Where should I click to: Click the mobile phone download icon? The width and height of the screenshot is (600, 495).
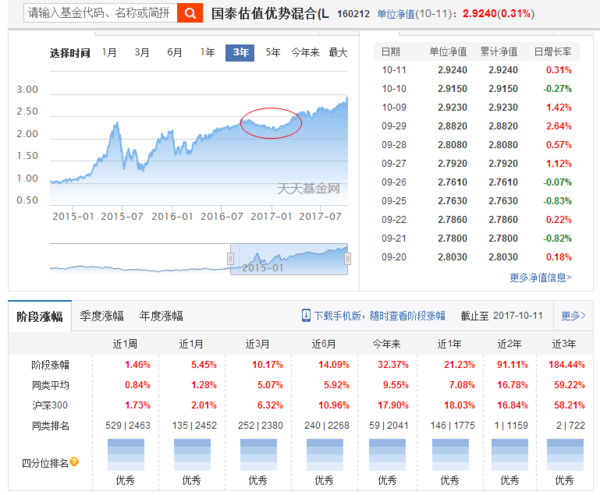click(x=306, y=316)
